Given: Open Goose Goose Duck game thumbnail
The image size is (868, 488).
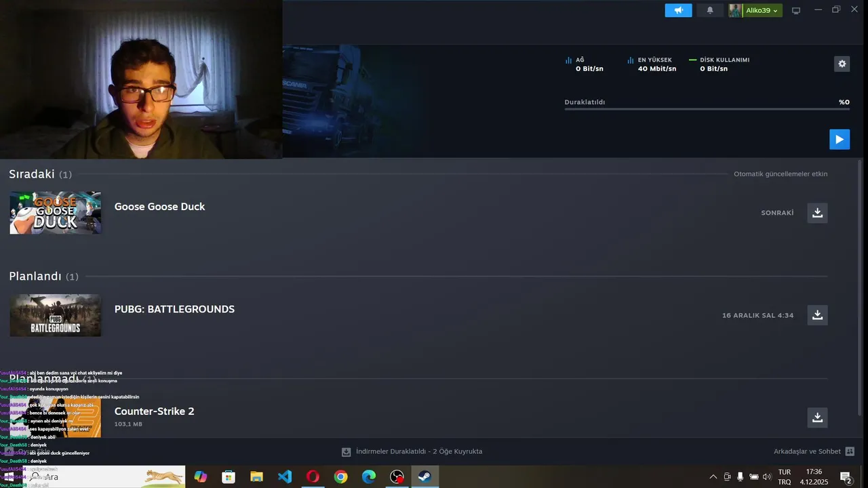Looking at the screenshot, I should [55, 213].
